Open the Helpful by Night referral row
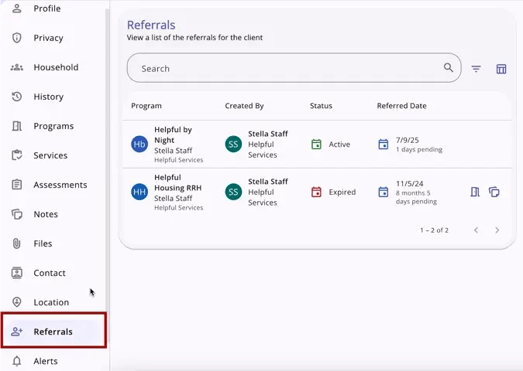The height and width of the screenshot is (371, 523). tap(317, 144)
